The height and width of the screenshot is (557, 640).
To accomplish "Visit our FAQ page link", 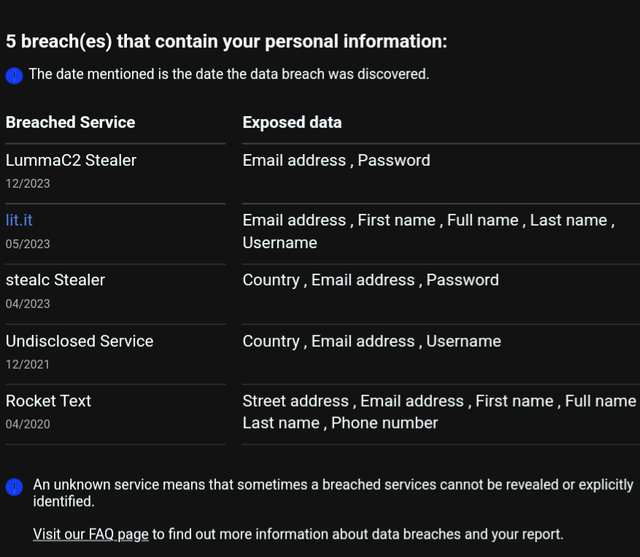I will click(x=91, y=534).
